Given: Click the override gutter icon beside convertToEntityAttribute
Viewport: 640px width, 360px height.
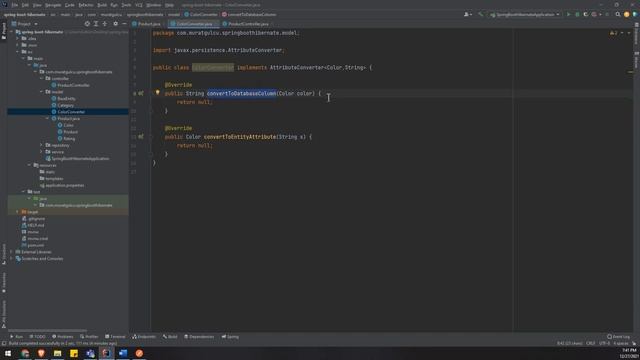Looking at the screenshot, I should 141,137.
